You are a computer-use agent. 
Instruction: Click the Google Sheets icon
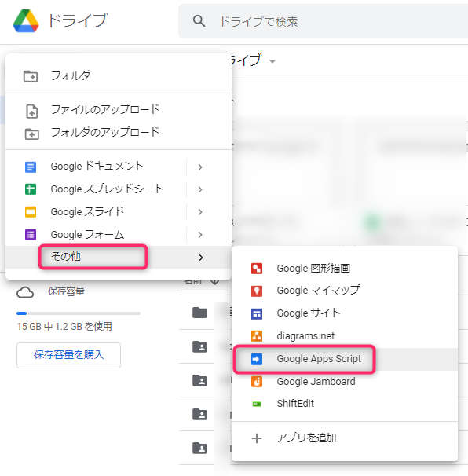31,189
